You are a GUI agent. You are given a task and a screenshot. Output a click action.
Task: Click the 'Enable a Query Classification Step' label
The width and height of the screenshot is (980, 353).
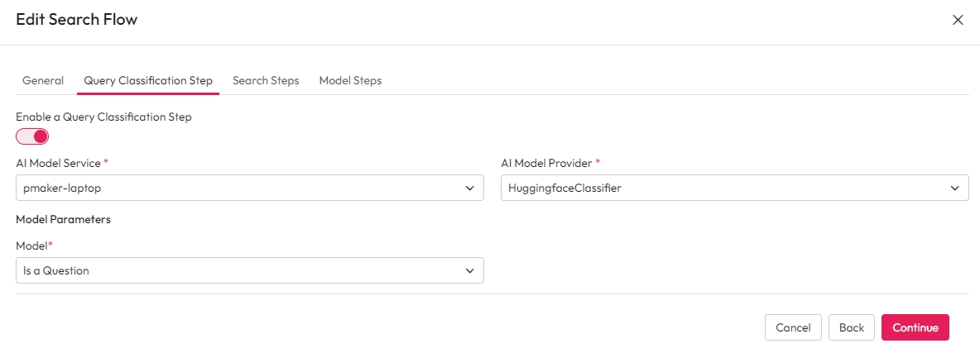pyautogui.click(x=103, y=117)
